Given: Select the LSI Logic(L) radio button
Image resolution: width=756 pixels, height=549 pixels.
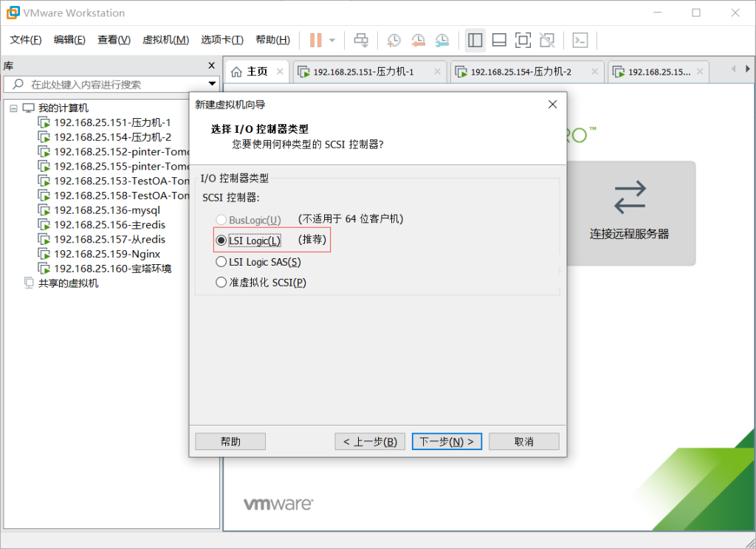Looking at the screenshot, I should click(x=221, y=240).
